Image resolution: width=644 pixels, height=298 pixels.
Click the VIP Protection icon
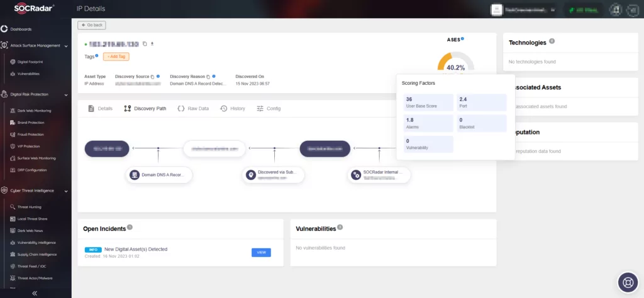tap(13, 146)
